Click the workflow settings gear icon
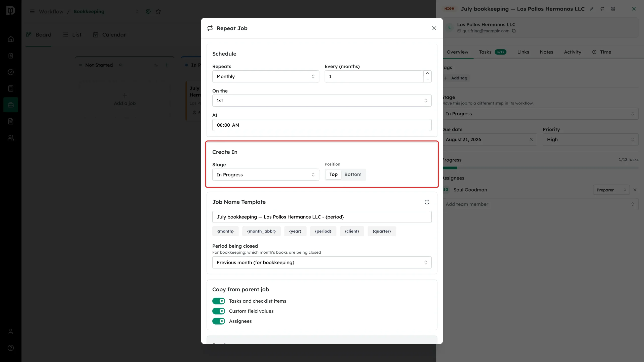644x362 pixels. tap(148, 11)
